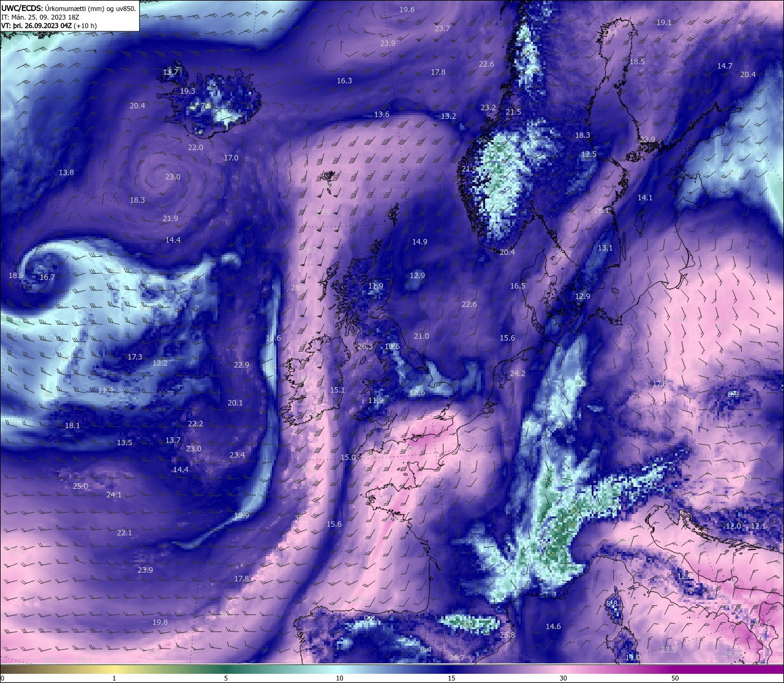Click the '16.5' value on the map

tap(518, 286)
